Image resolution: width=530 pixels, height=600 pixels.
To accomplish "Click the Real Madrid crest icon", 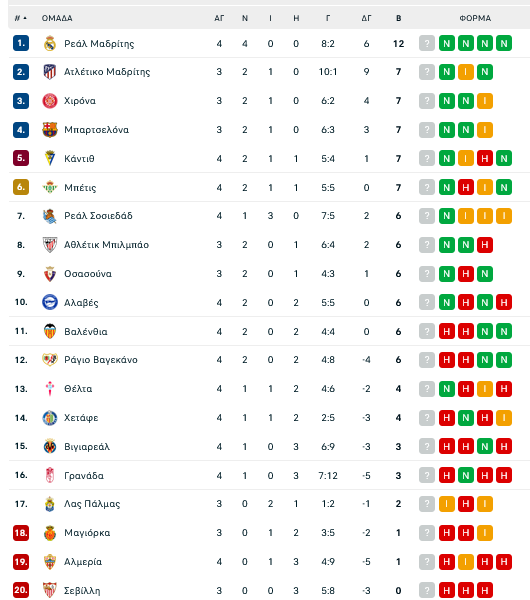I will coord(50,44).
